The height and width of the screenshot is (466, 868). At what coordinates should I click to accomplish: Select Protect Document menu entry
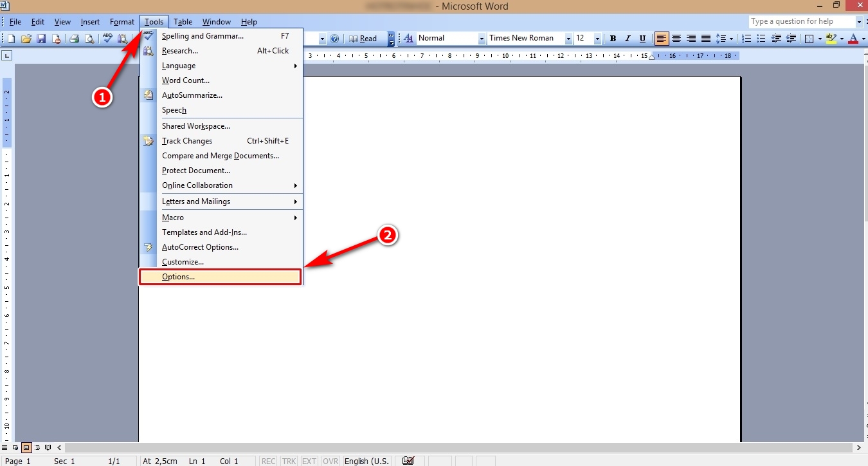coord(222,171)
